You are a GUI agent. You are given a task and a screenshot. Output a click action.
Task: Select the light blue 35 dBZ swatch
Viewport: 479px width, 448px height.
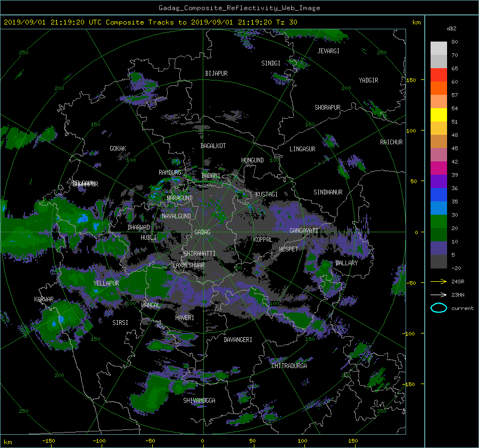pyautogui.click(x=439, y=208)
